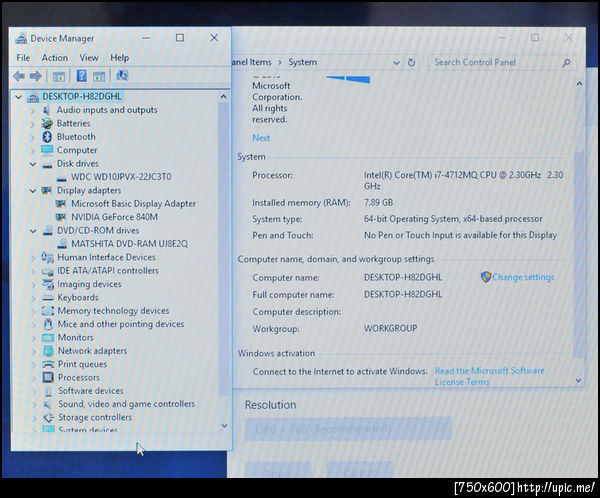Expand the Computer node

click(33, 151)
